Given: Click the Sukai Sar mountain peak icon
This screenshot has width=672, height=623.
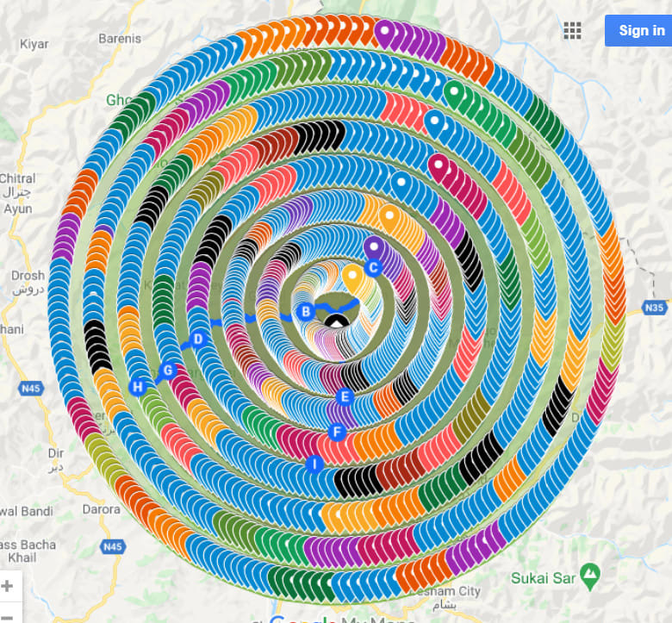Looking at the screenshot, I should point(590,576).
